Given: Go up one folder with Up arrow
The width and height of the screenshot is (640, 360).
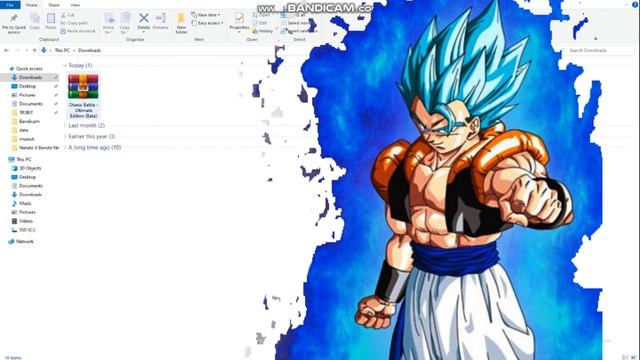Looking at the screenshot, I should click(x=34, y=50).
